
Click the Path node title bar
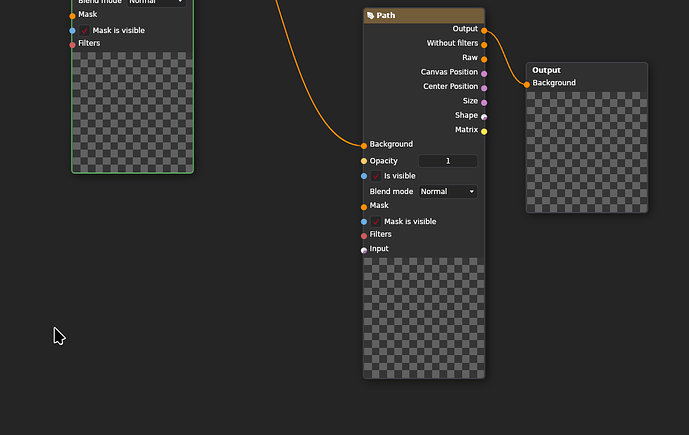point(430,16)
